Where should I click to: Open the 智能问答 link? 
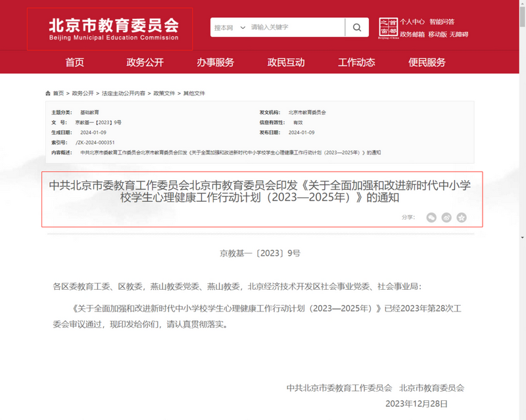pos(442,22)
